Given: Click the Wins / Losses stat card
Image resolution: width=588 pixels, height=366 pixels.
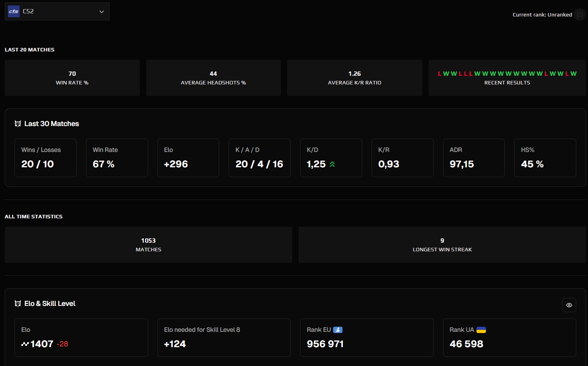Looking at the screenshot, I should click(45, 158).
